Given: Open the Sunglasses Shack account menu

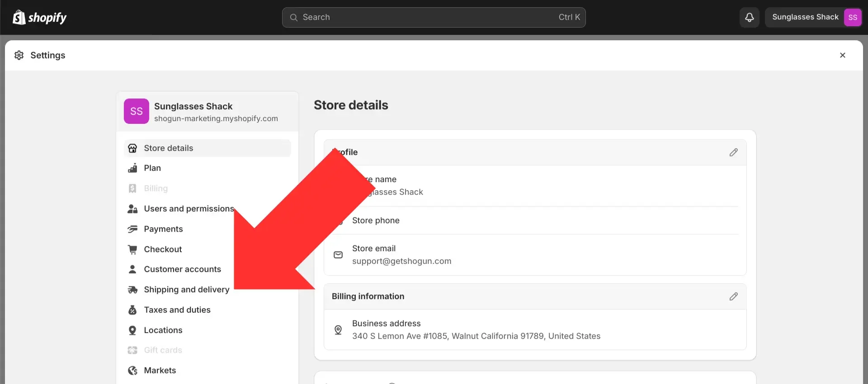Looking at the screenshot, I should point(813,17).
